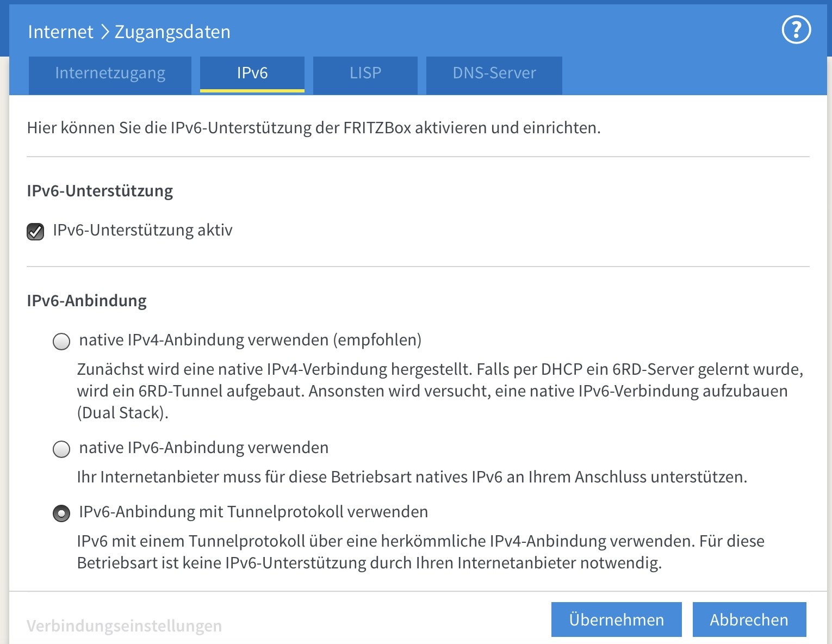Click the IPv6-Anbindung section heading
This screenshot has height=644, width=832.
(x=87, y=301)
